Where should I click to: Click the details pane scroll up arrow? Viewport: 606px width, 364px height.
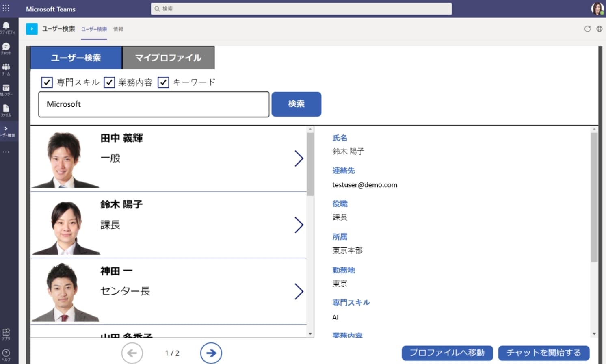(x=594, y=129)
